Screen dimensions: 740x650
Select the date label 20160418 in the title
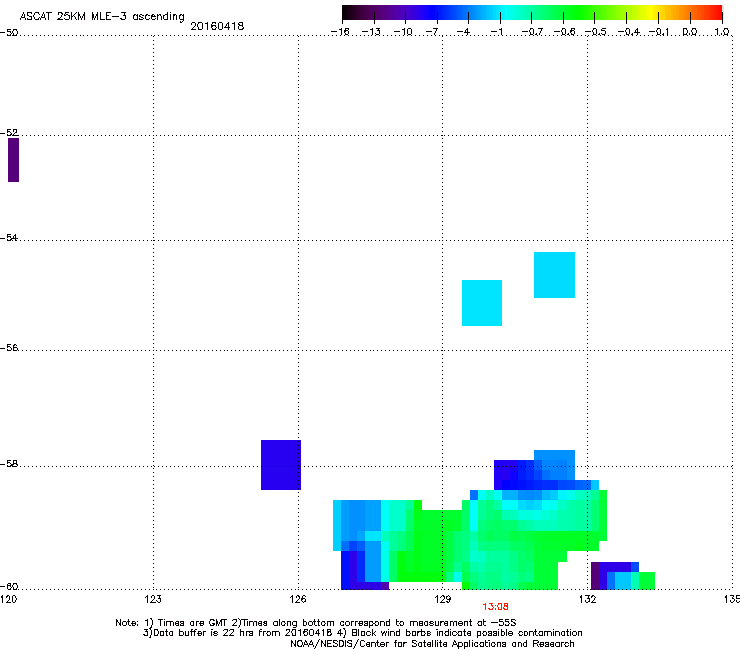[217, 26]
